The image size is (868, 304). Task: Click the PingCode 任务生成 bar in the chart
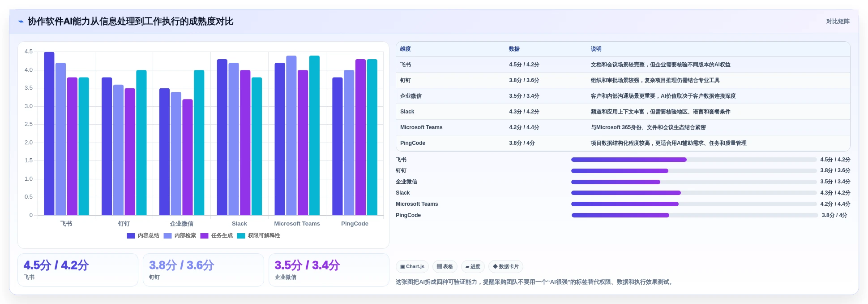coord(361,137)
